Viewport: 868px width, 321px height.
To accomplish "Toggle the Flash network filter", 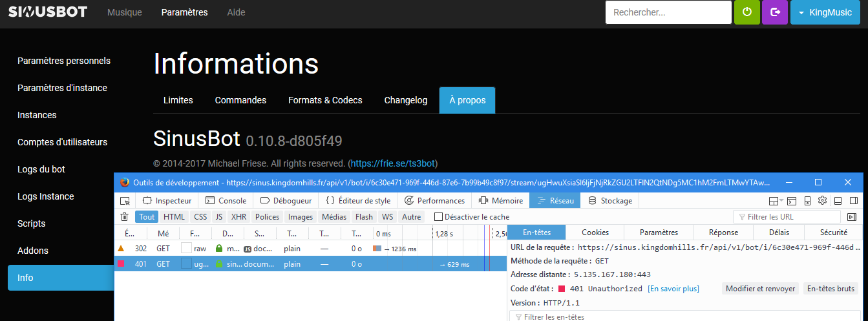I will click(364, 217).
